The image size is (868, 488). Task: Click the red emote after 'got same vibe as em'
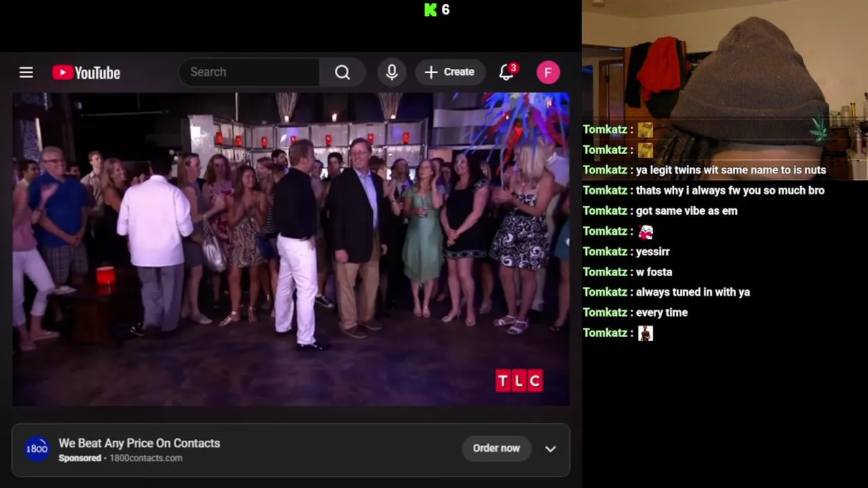coord(646,232)
